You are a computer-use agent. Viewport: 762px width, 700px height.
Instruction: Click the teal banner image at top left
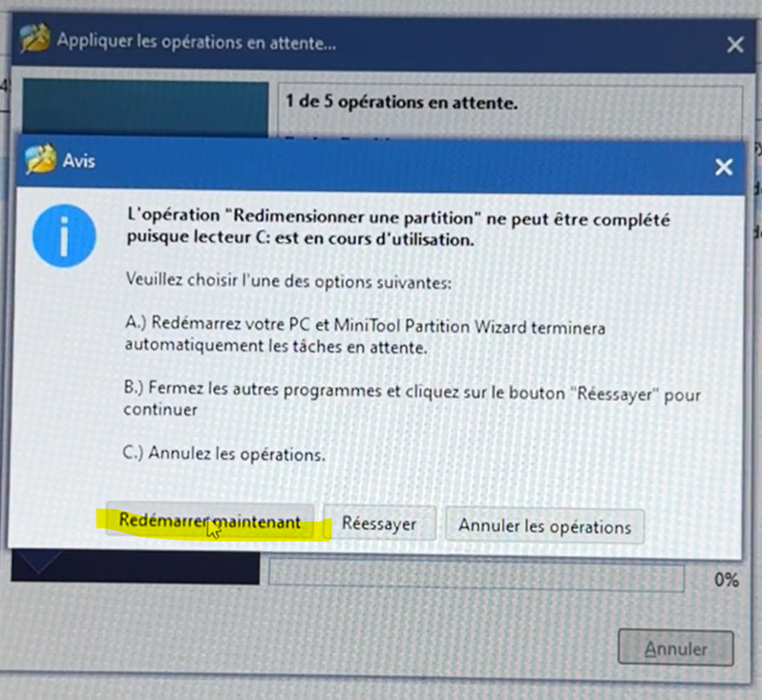point(145,109)
